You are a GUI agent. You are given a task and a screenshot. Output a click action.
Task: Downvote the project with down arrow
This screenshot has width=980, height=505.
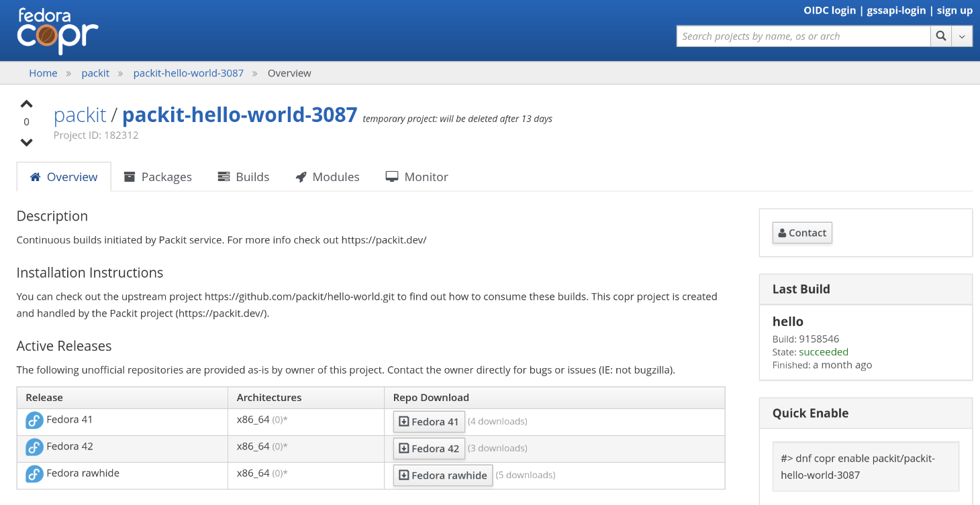click(26, 142)
